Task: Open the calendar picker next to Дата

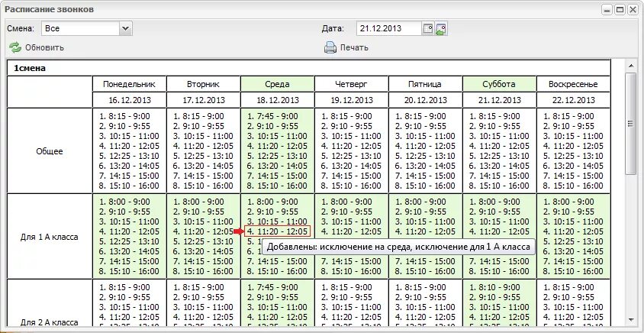Action: [x=428, y=29]
